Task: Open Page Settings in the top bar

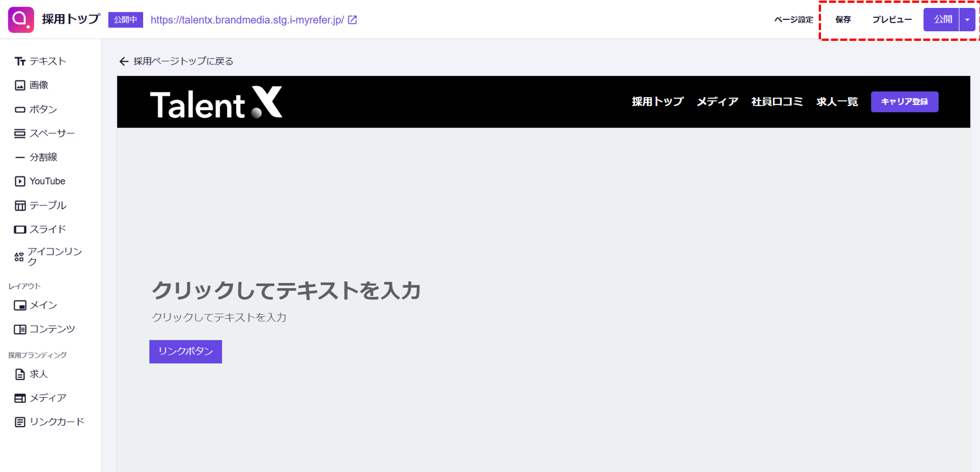Action: click(x=793, y=20)
